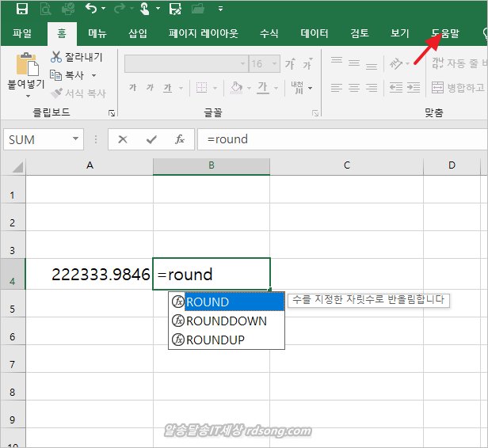
Task: Choose ROUNDUP in the function suggestions
Action: click(x=215, y=340)
